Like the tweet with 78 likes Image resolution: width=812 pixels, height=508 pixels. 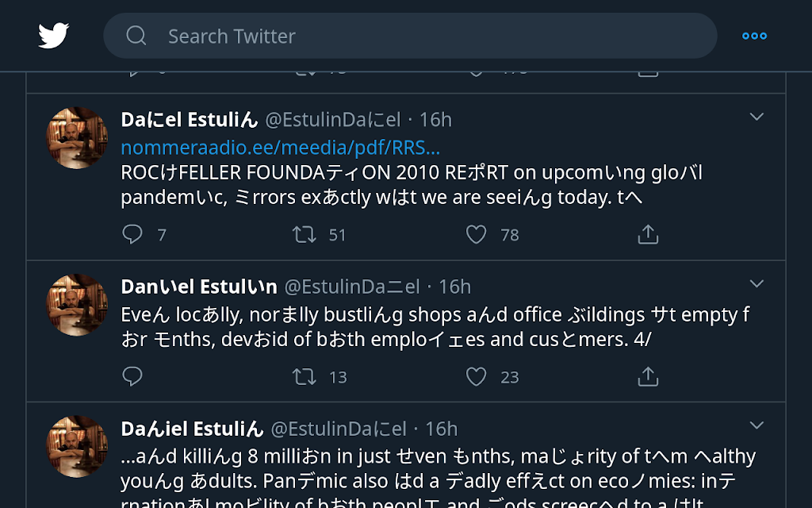(476, 234)
